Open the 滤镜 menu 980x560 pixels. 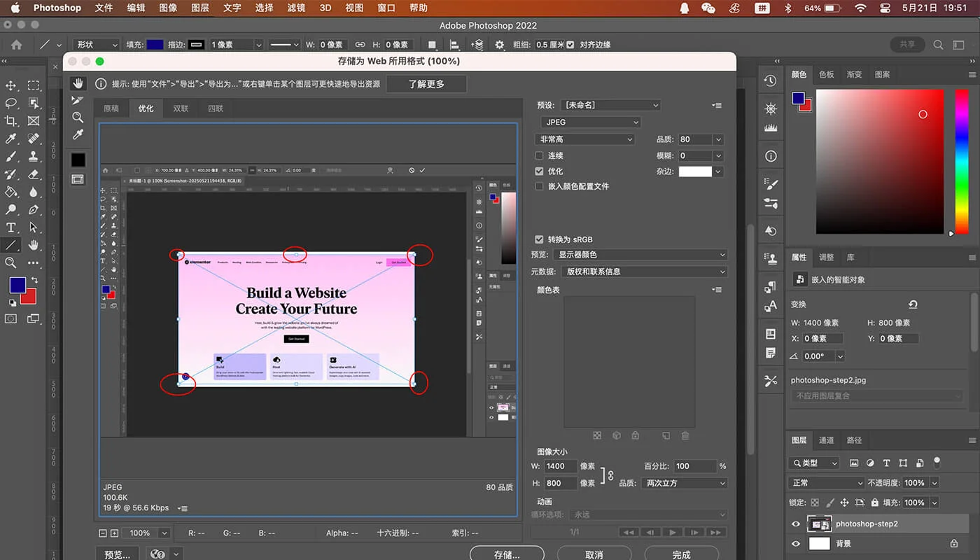(x=295, y=8)
